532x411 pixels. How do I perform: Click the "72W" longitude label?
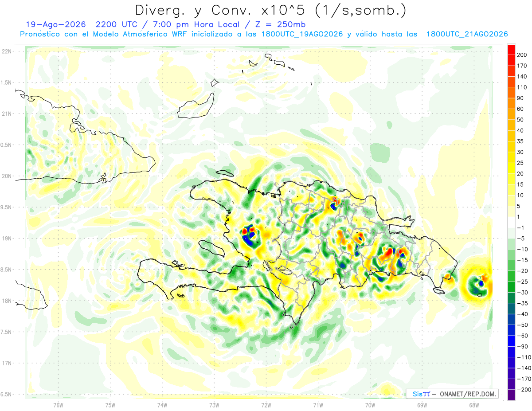tap(266, 405)
